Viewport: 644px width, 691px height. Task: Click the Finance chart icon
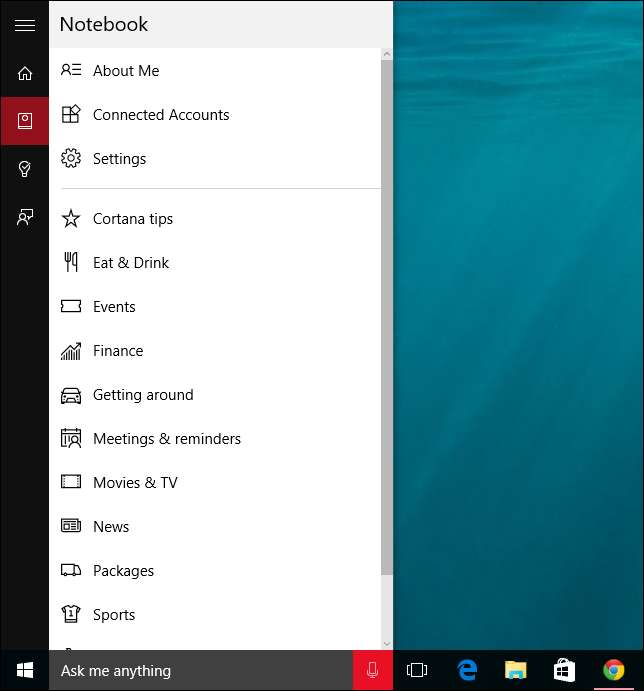point(71,351)
